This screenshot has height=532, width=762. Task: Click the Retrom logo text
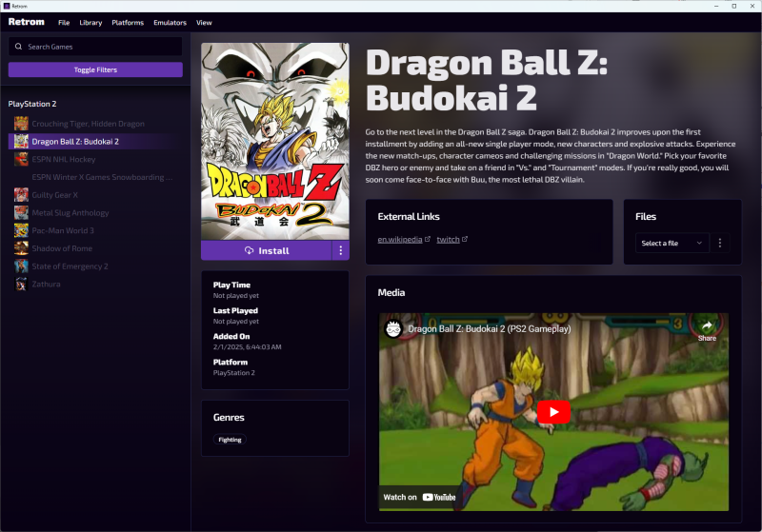pyautogui.click(x=27, y=22)
